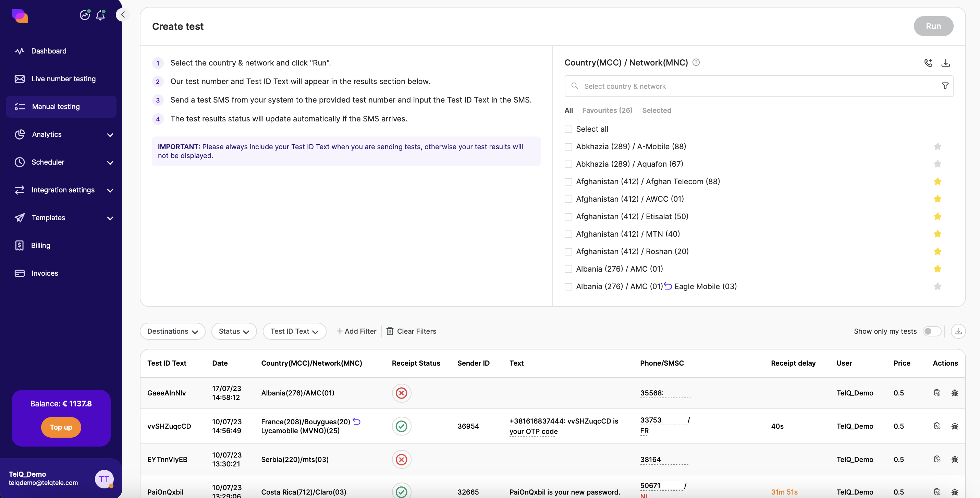
Task: Click the help icon next to Network(MNC)
Action: coord(696,62)
